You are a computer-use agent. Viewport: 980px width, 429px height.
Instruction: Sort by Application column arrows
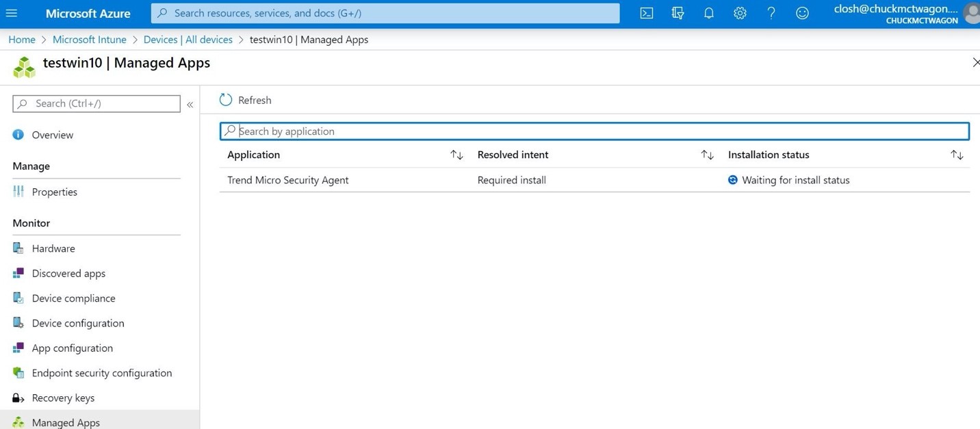[x=456, y=155]
